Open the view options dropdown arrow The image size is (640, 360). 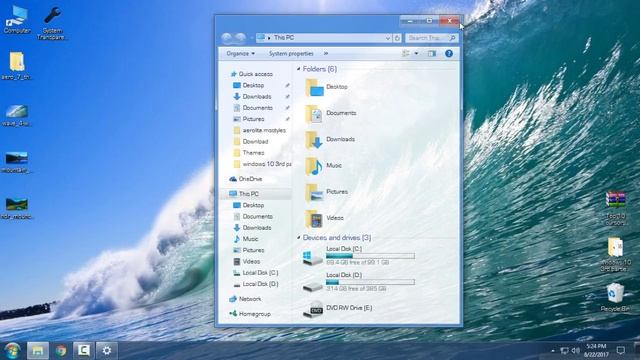click(x=416, y=53)
